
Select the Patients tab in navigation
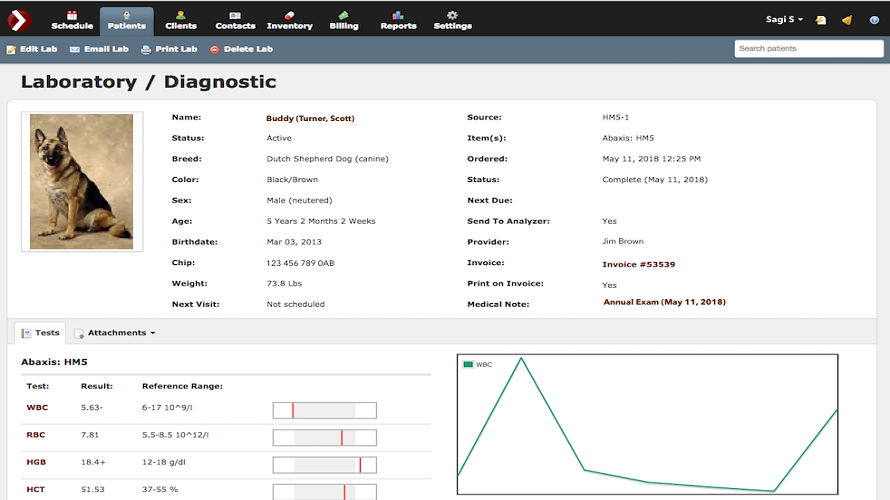tap(127, 20)
